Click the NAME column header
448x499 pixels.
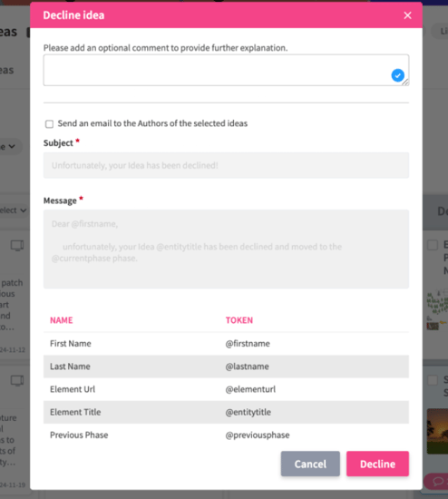tap(62, 320)
